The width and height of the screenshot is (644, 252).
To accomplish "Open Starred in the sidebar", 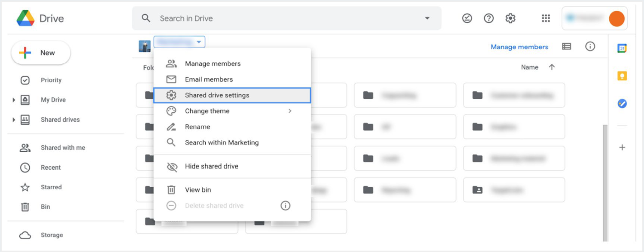I will click(51, 187).
